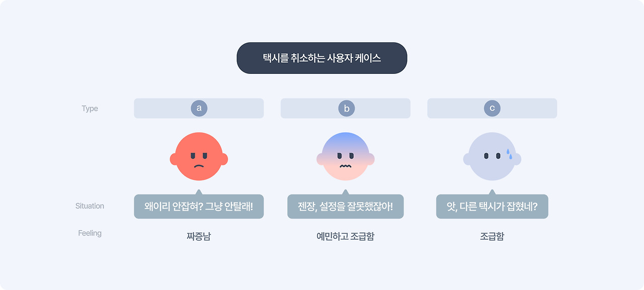644x290 pixels.
Task: Click the wavy mouth on the anxious face
Action: (345, 165)
